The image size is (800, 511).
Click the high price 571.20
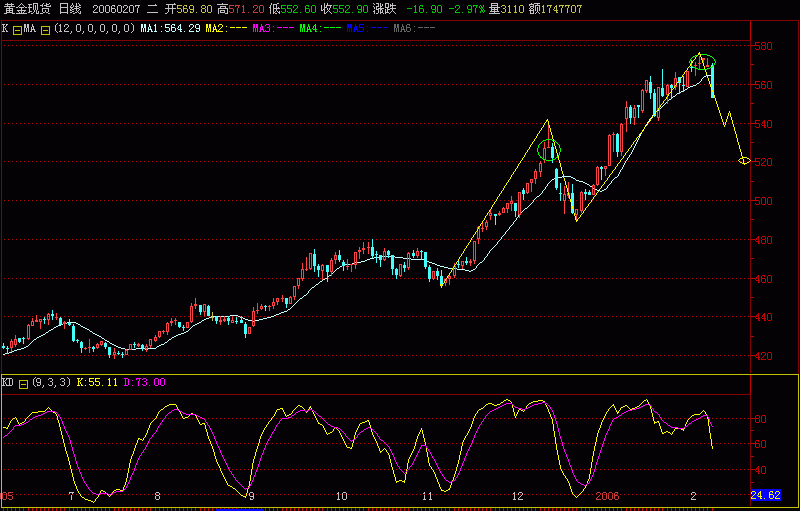(247, 9)
